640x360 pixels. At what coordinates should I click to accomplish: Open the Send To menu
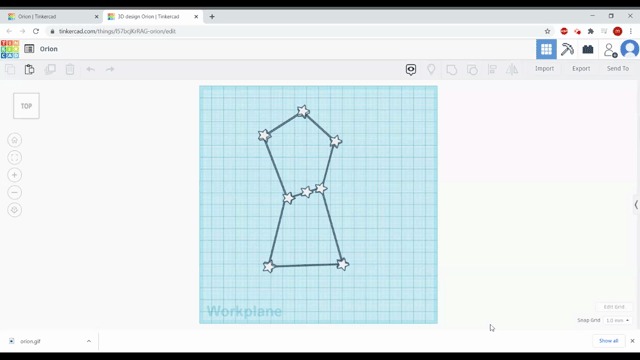[x=618, y=69]
